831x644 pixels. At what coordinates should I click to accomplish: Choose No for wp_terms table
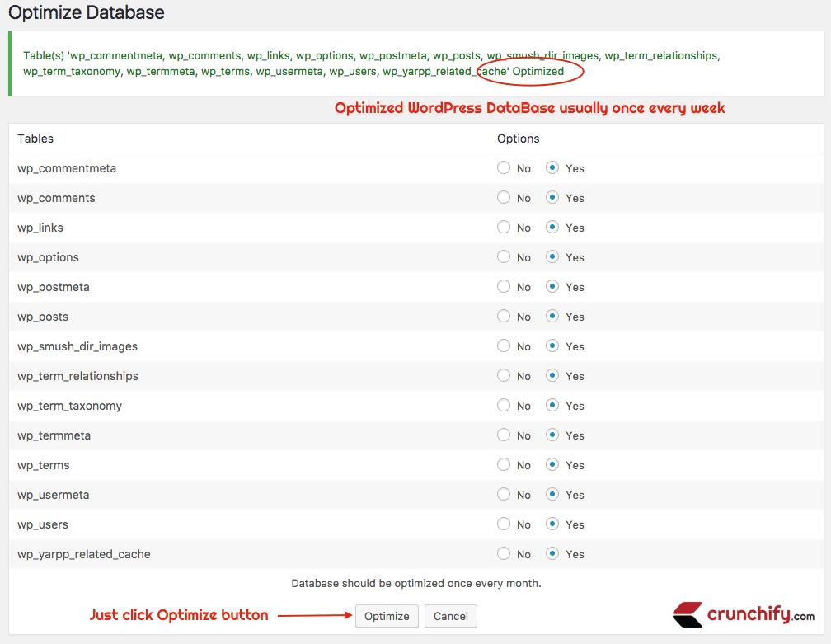click(504, 465)
